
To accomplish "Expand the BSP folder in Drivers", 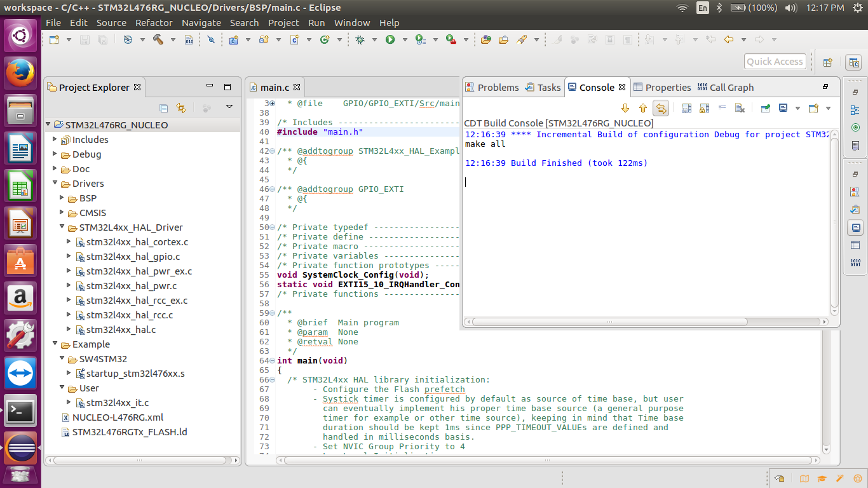I will click(x=62, y=198).
